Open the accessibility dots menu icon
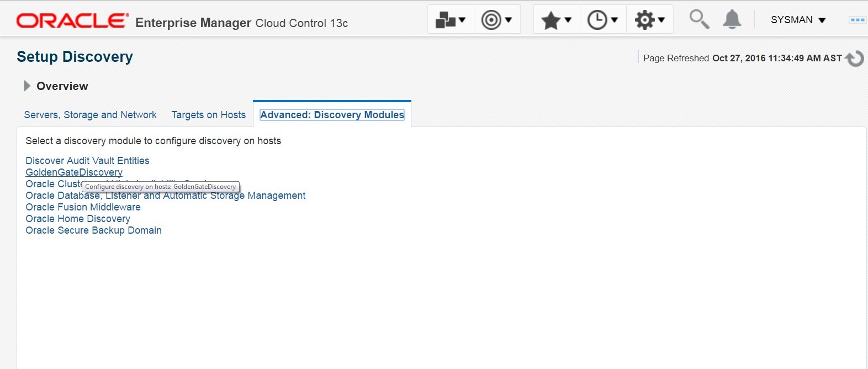 pos(857,20)
